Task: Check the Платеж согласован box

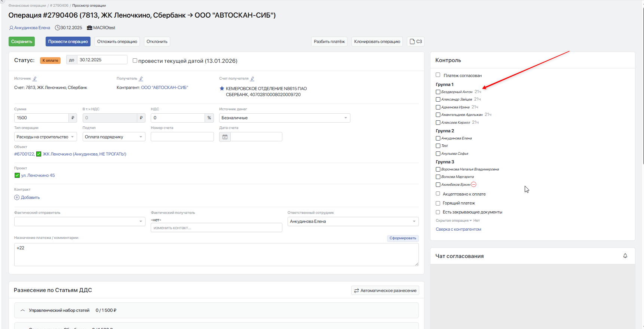Action: pos(438,75)
